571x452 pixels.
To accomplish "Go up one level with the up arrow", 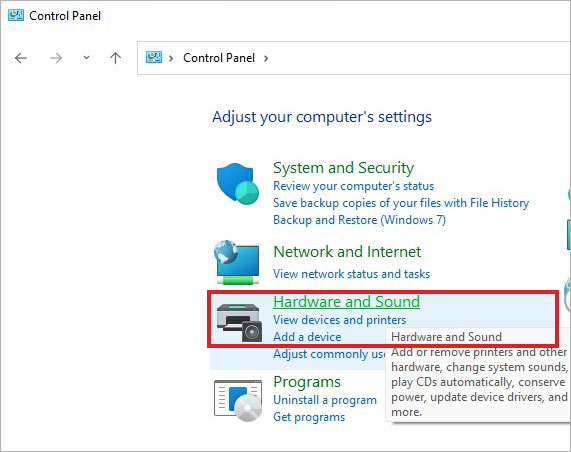I will pyautogui.click(x=115, y=58).
